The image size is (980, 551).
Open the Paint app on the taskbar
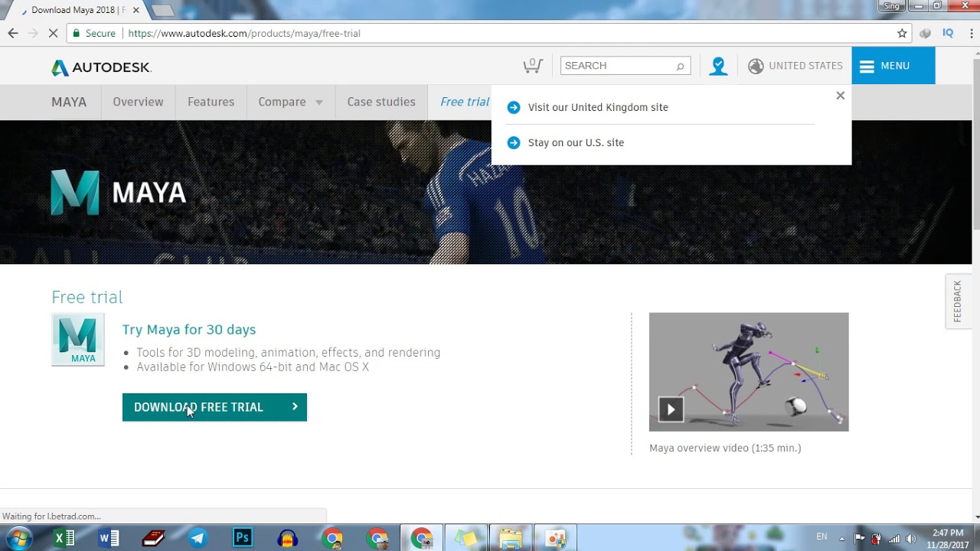tap(555, 538)
